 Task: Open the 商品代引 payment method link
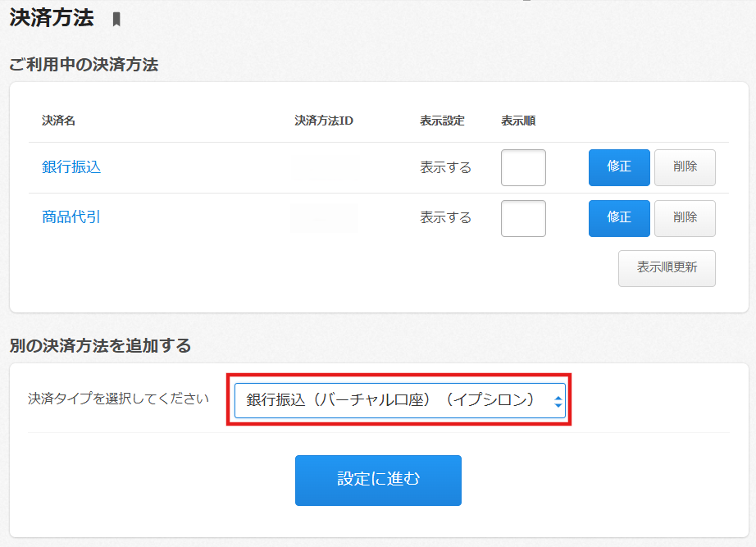(x=71, y=217)
